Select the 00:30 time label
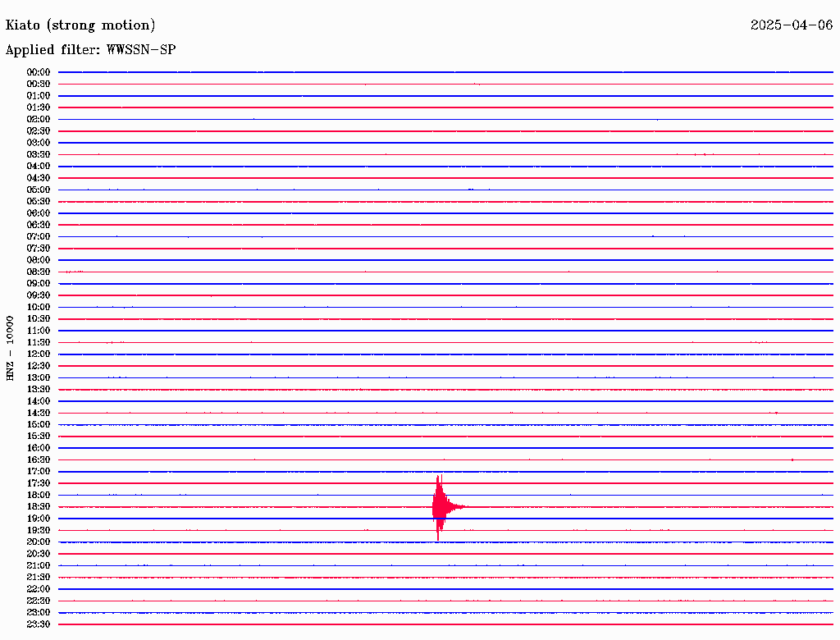Screen dimensions: 840x640 (39, 84)
